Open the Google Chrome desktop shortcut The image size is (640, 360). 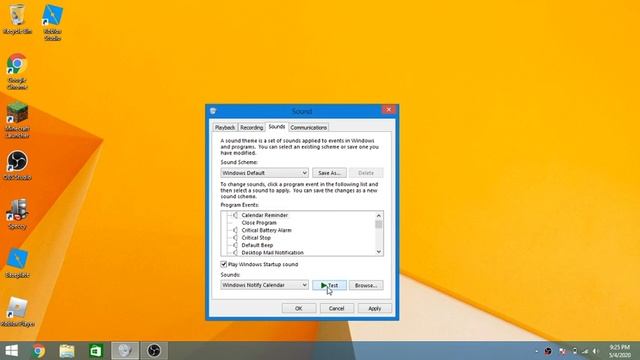tap(17, 71)
